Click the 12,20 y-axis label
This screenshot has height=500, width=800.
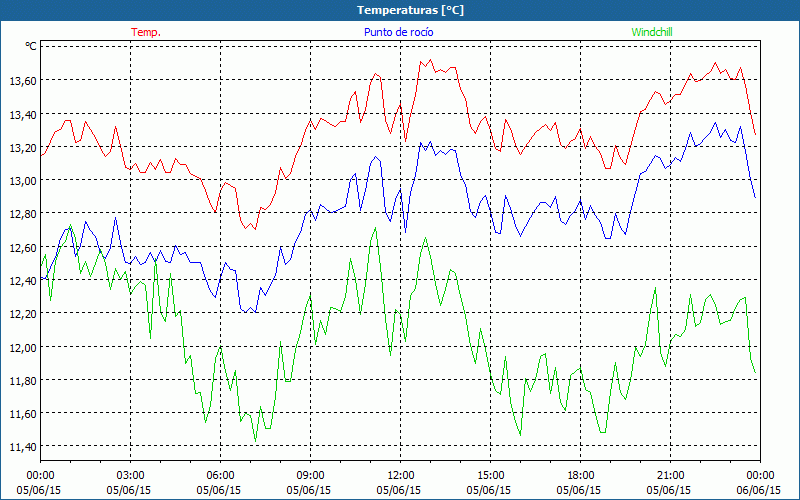click(23, 314)
